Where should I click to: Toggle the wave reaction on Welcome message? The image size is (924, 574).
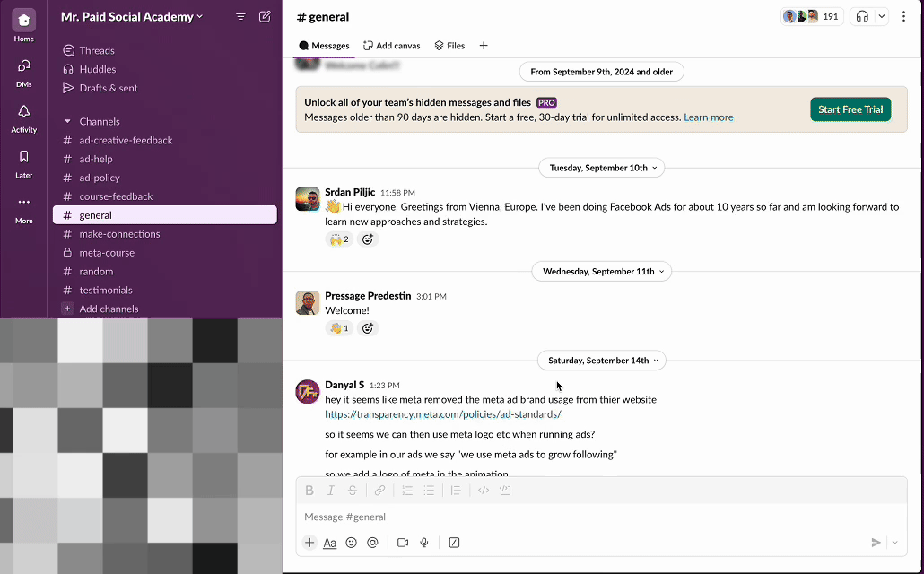[339, 328]
